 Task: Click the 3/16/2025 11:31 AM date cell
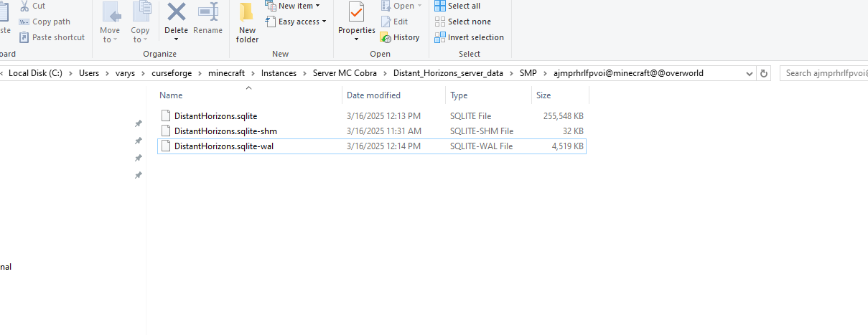[x=383, y=131]
